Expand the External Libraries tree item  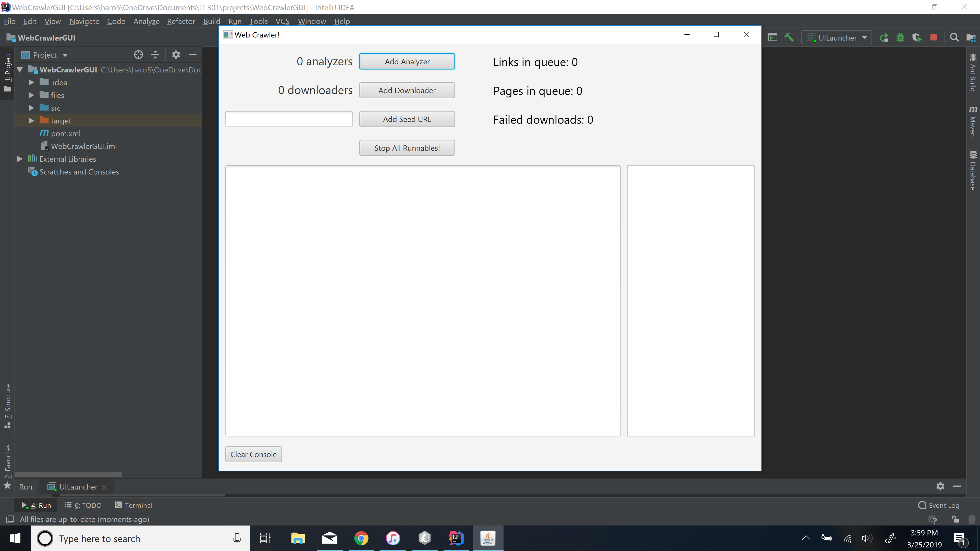[19, 159]
